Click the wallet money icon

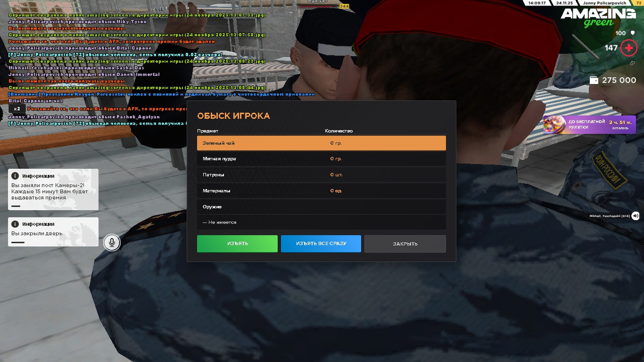click(x=594, y=80)
